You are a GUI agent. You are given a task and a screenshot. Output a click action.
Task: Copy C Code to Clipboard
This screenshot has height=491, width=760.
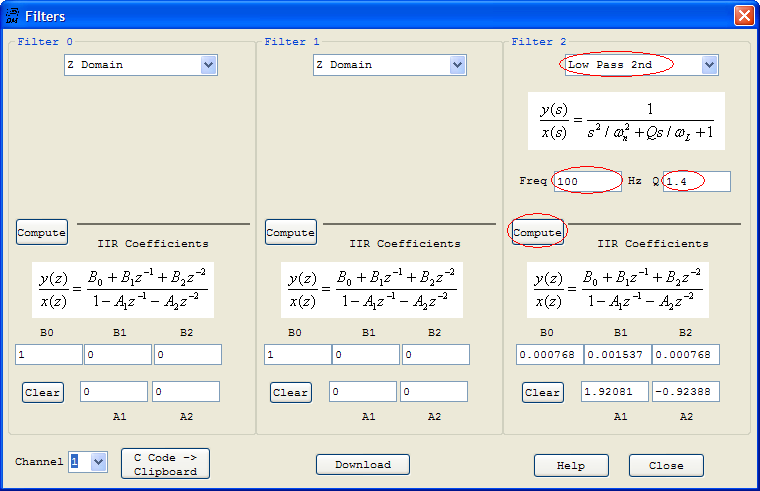tap(165, 463)
